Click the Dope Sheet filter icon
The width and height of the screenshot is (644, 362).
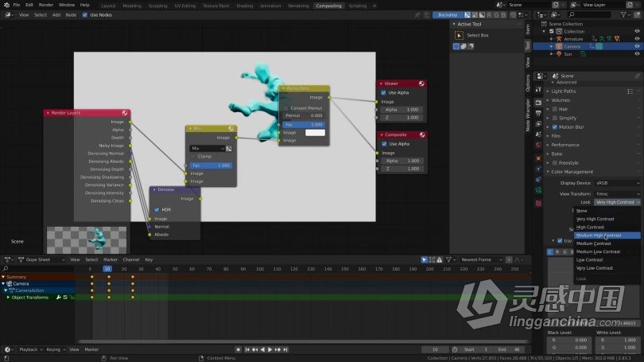[x=448, y=259]
